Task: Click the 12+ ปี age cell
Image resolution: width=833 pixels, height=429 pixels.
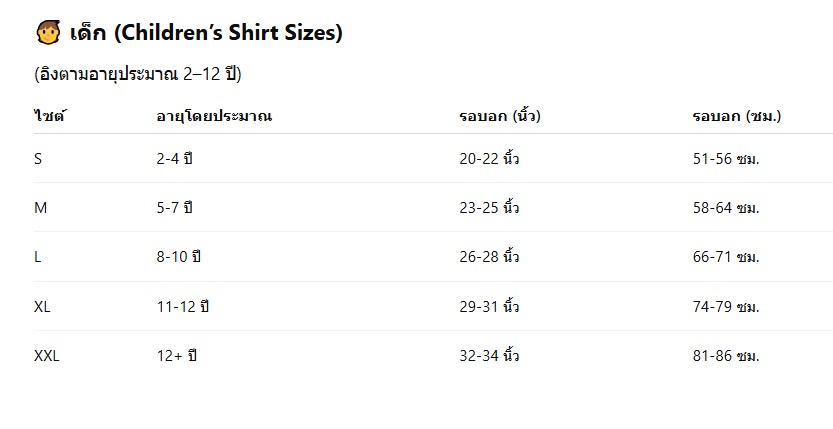Action: (x=176, y=356)
